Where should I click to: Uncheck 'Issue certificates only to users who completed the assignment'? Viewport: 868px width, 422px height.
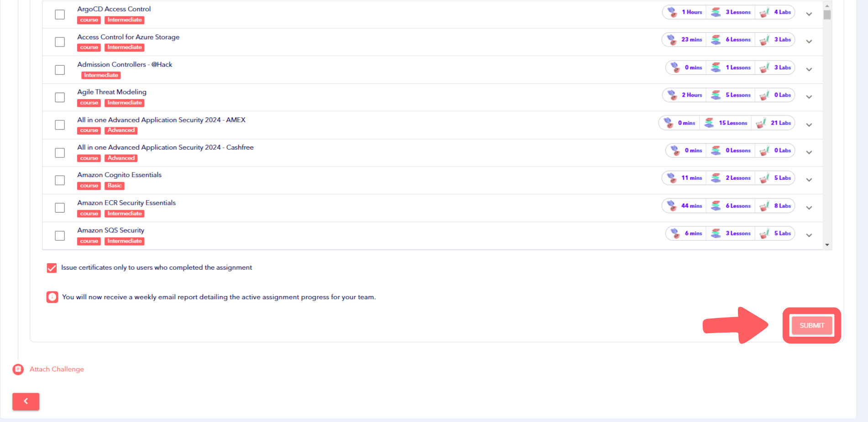[x=51, y=268]
